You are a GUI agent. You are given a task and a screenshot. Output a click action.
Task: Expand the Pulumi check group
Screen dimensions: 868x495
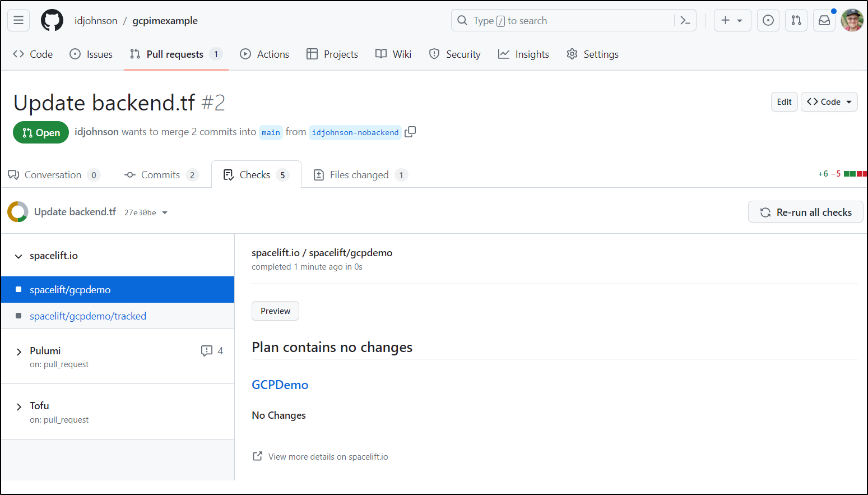pyautogui.click(x=18, y=351)
